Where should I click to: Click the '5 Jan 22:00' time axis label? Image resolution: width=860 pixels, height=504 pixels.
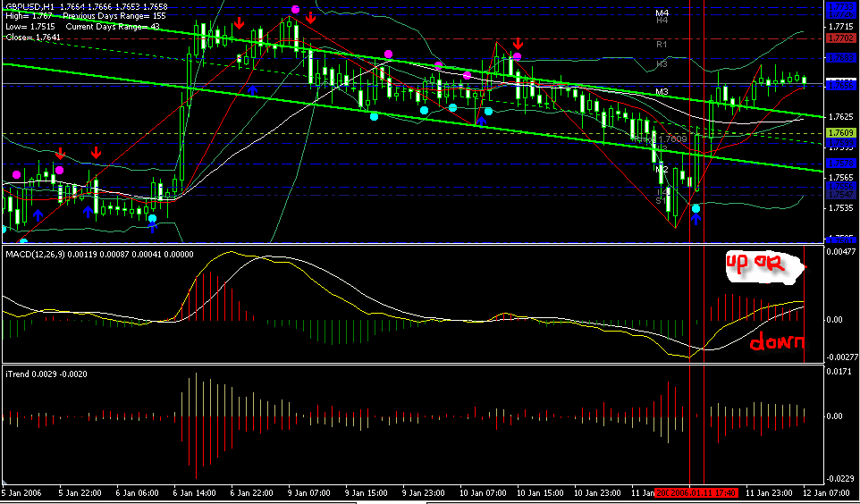[80, 492]
